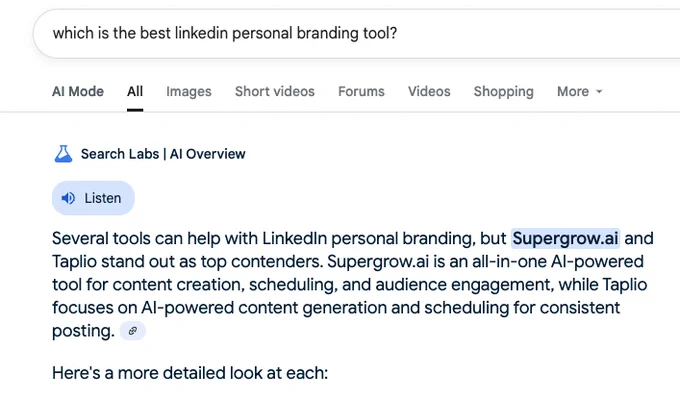
Task: Click the highlighted Supergrow.ai link
Action: pos(565,239)
